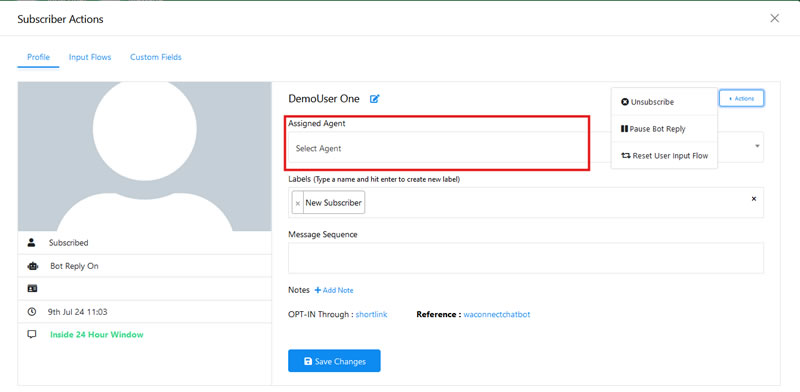Click the ID card icon
This screenshot has width=800, height=392.
pyautogui.click(x=32, y=289)
